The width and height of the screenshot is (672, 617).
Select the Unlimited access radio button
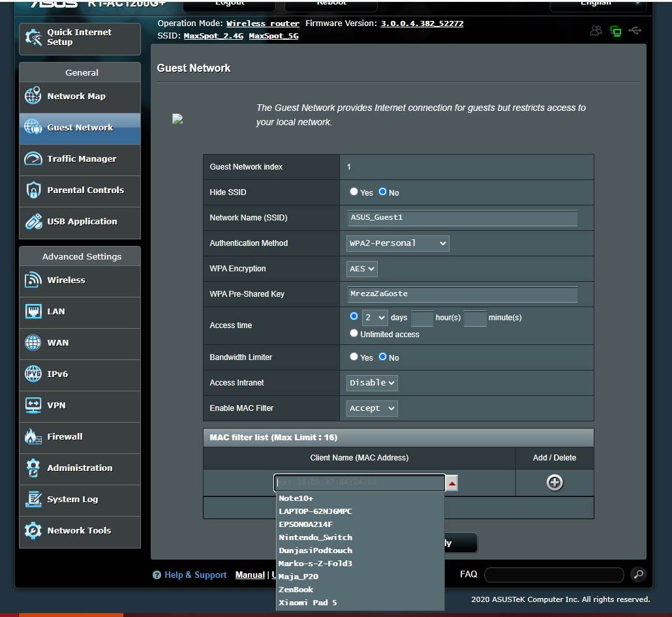point(354,333)
